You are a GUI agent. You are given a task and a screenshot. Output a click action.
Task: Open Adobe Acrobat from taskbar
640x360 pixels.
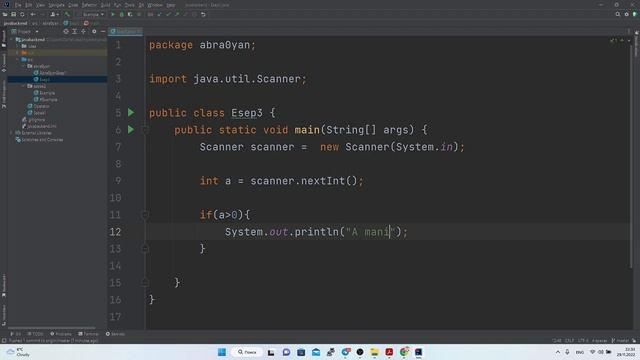(x=389, y=352)
